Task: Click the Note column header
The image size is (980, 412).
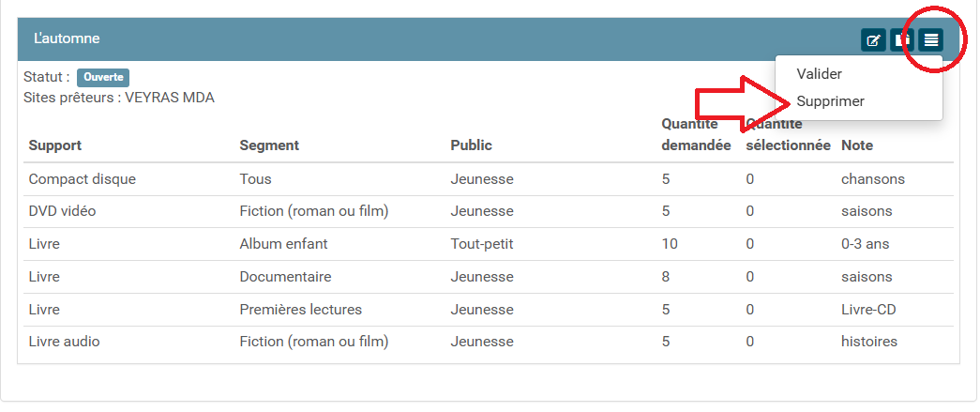Action: click(x=857, y=145)
